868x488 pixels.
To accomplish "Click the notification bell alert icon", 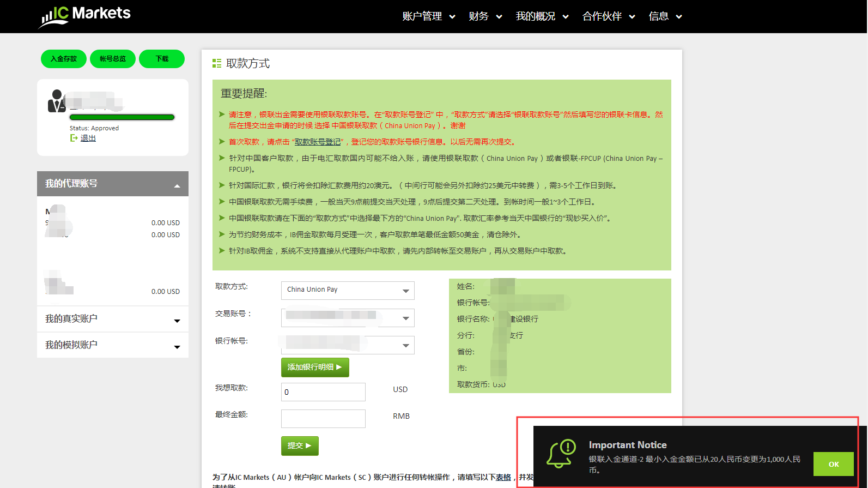I will [x=562, y=454].
